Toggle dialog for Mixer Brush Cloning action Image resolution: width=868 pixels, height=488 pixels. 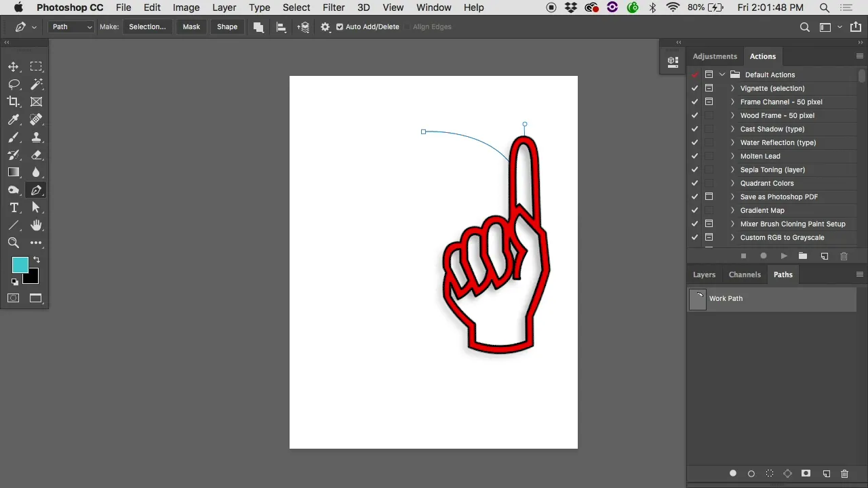point(709,224)
